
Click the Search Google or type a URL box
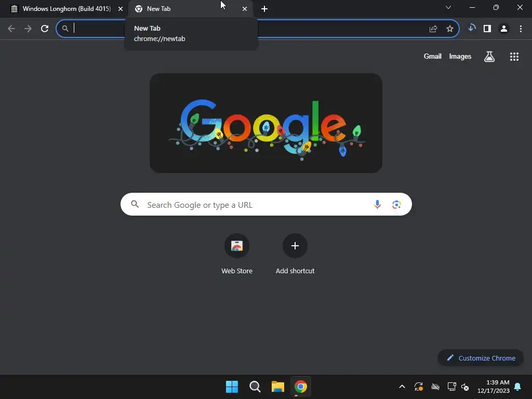tap(266, 204)
